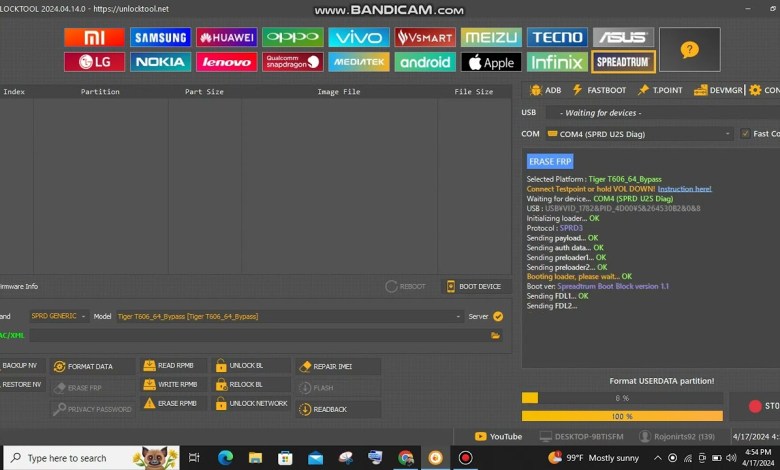Choose the Spreadtrum platform tile

623,62
